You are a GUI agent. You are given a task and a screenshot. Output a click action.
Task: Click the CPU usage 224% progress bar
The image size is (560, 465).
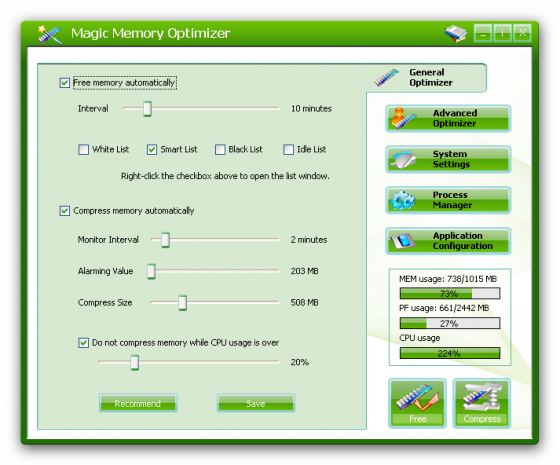pyautogui.click(x=450, y=353)
